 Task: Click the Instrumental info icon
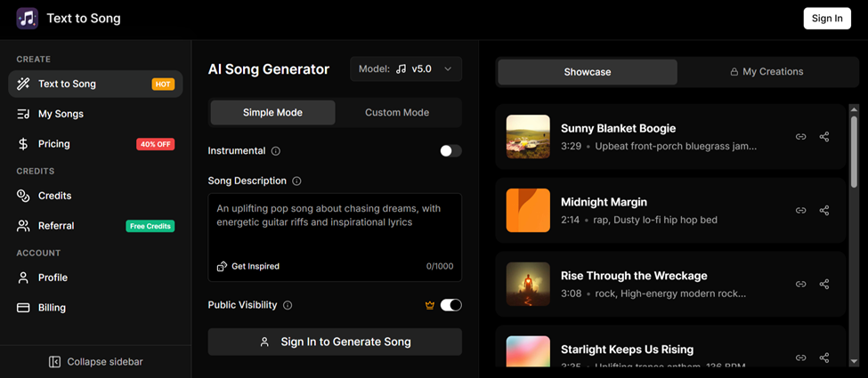point(276,151)
